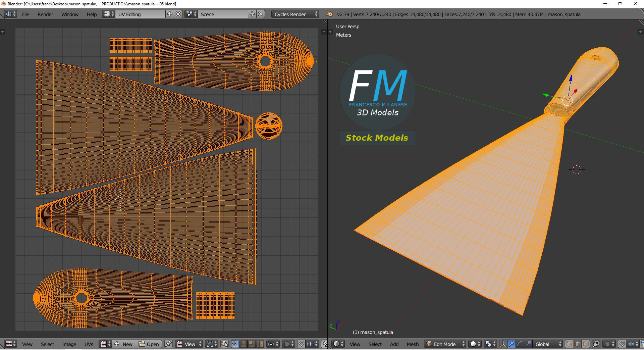Open the Render menu
Viewport: 644px width, 350px height.
[45, 14]
